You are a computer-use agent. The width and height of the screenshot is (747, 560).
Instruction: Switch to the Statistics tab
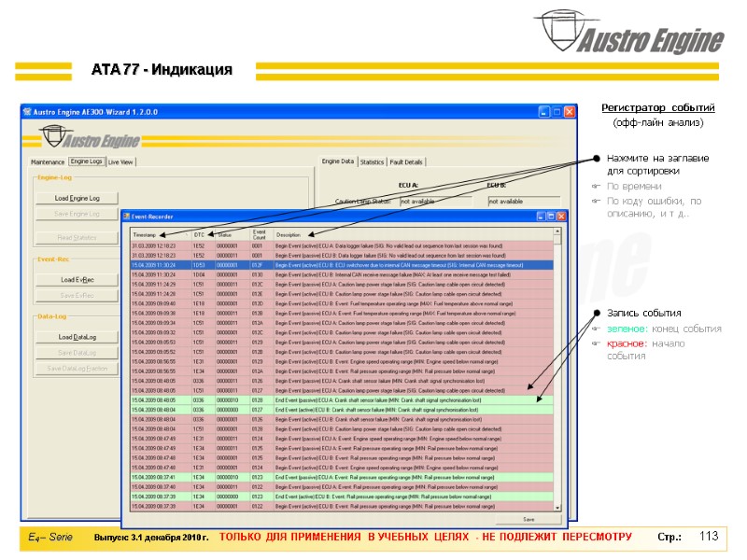pos(372,161)
